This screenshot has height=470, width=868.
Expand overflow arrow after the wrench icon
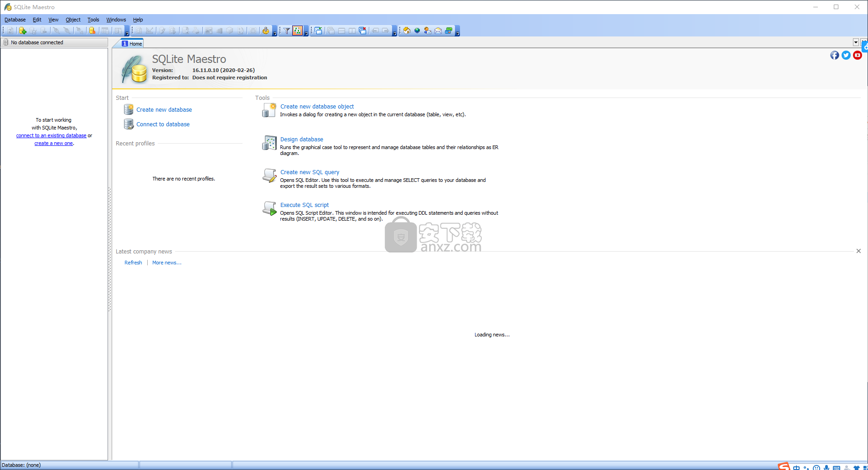pos(274,31)
